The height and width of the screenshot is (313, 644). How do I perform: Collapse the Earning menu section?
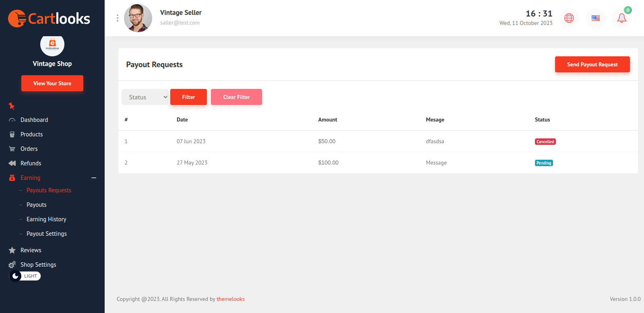(x=94, y=178)
